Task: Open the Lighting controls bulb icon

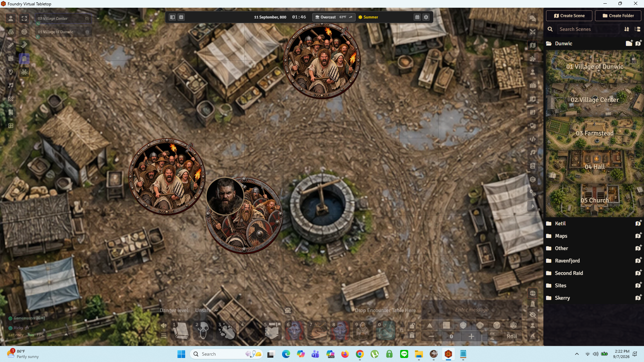Action: tap(11, 72)
